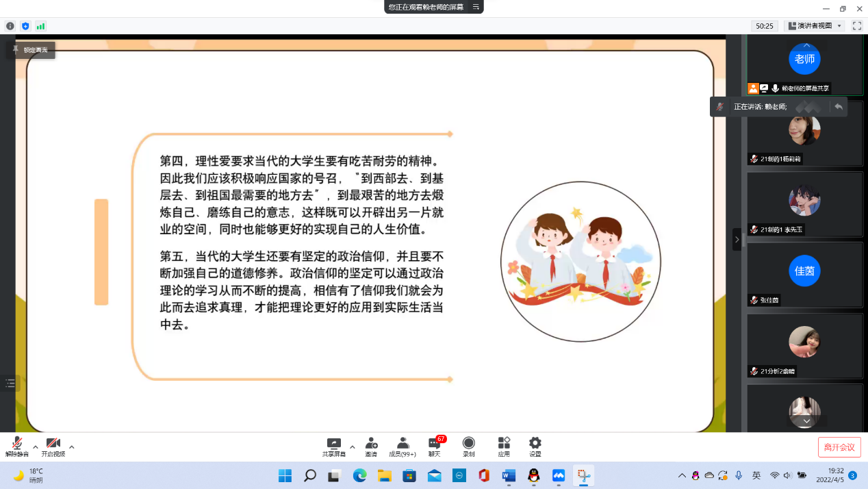868x489 pixels.
Task: Turn on camera with 开启视频
Action: pyautogui.click(x=53, y=447)
